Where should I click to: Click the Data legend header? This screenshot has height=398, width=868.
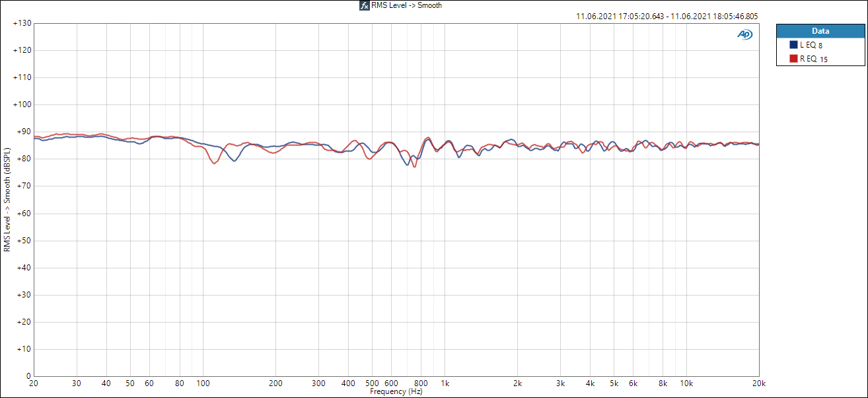[x=820, y=31]
